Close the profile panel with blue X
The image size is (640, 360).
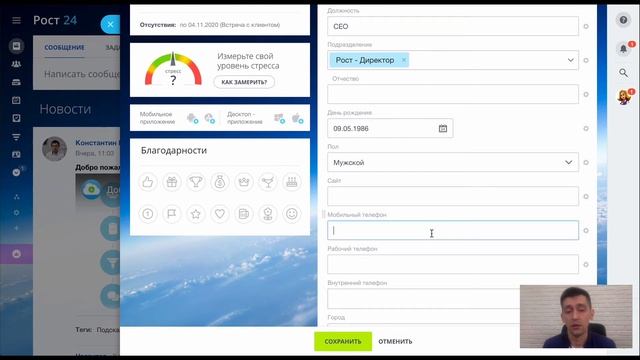[110, 24]
